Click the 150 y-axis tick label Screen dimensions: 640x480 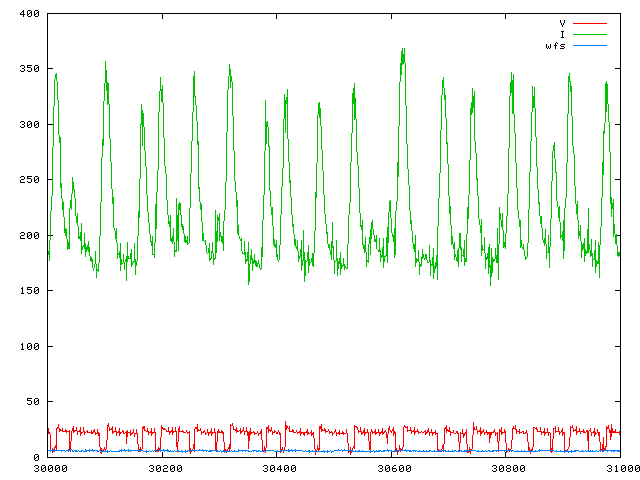pos(29,291)
